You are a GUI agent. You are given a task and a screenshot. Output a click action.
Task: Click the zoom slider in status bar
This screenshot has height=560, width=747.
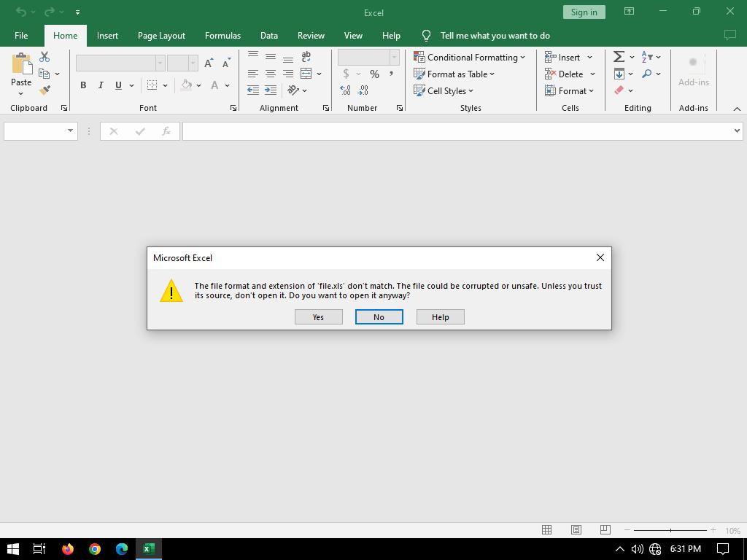670,530
